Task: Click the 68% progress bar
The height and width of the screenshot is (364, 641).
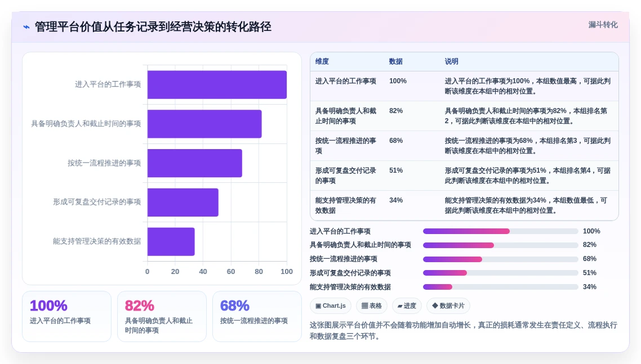Action: (500, 259)
